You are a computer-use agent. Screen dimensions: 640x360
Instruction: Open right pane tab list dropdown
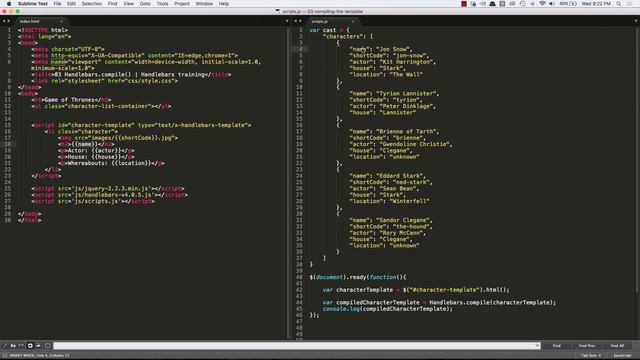(636, 21)
